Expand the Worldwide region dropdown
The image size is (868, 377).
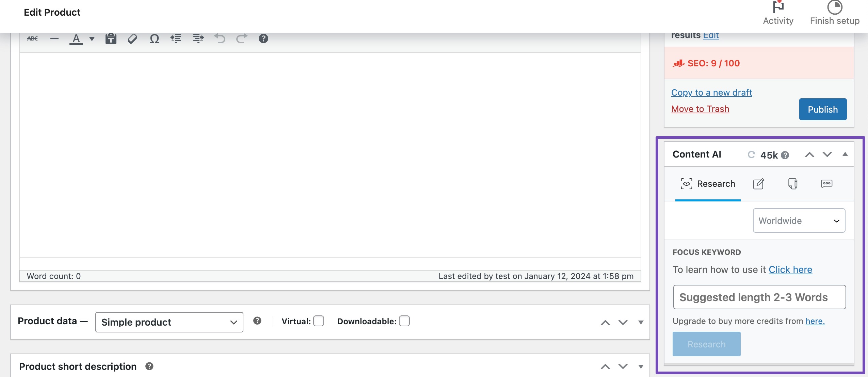tap(798, 220)
